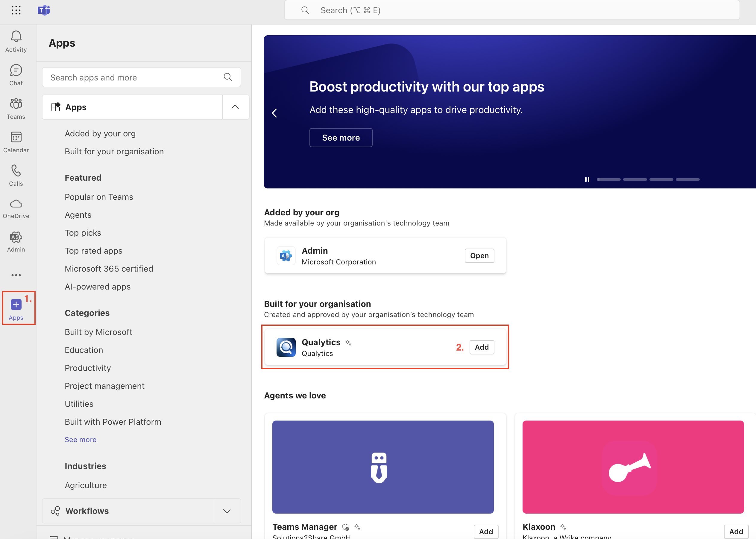Select the last carousel indicator bar

coord(687,179)
